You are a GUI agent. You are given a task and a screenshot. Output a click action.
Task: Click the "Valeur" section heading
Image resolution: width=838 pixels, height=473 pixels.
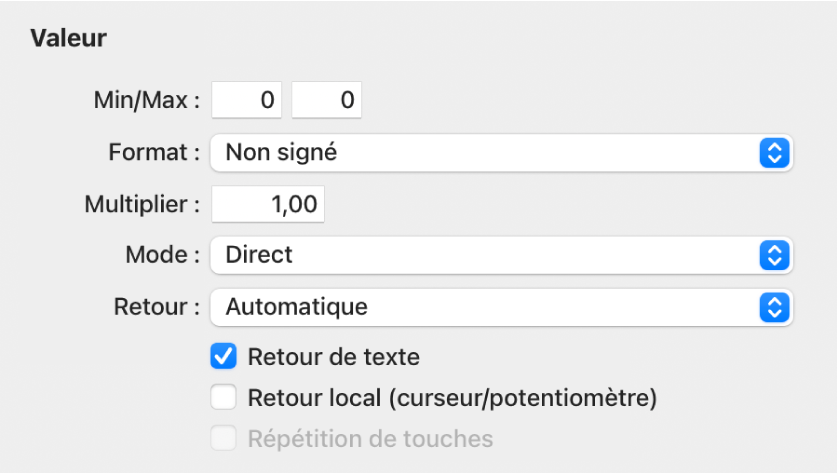click(x=69, y=39)
